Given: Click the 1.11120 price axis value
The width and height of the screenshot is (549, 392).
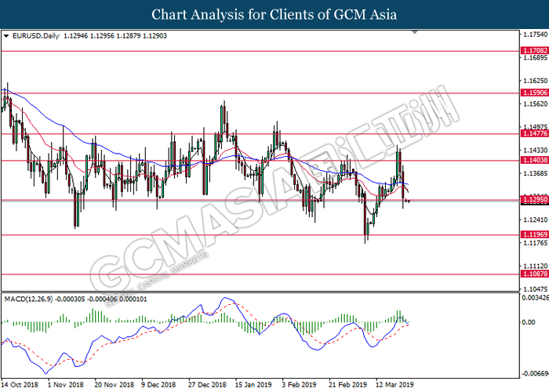Looking at the screenshot, I should [x=535, y=266].
